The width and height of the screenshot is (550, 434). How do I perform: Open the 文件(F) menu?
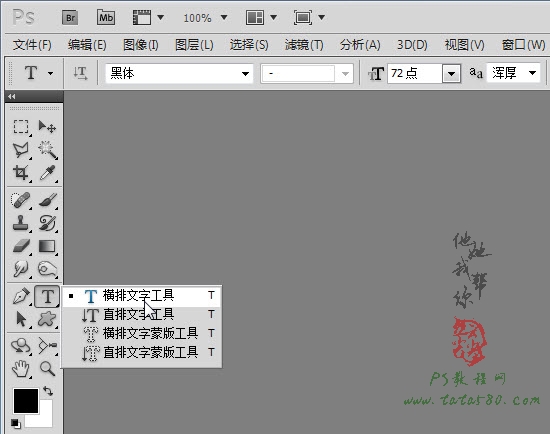pyautogui.click(x=32, y=45)
